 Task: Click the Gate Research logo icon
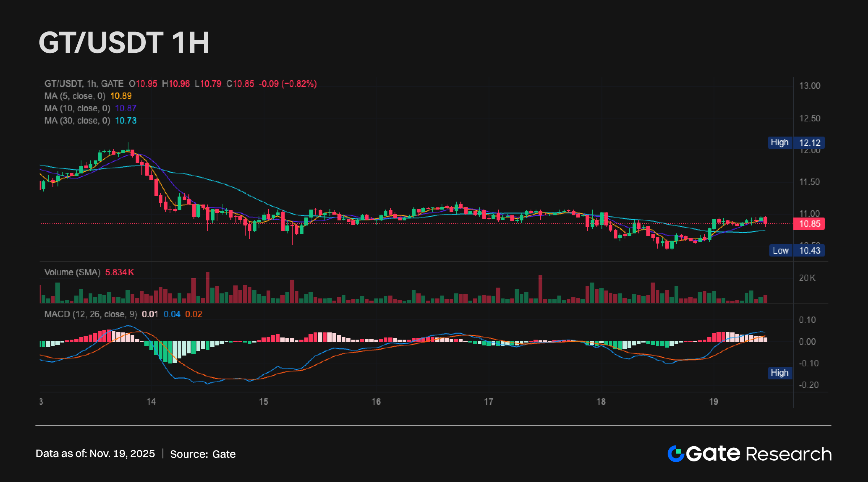click(676, 454)
